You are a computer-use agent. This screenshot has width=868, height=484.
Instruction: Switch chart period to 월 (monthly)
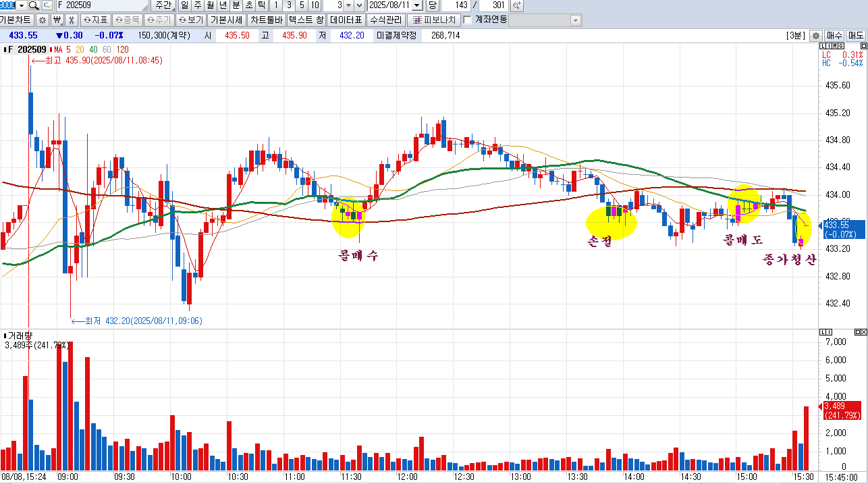[210, 5]
